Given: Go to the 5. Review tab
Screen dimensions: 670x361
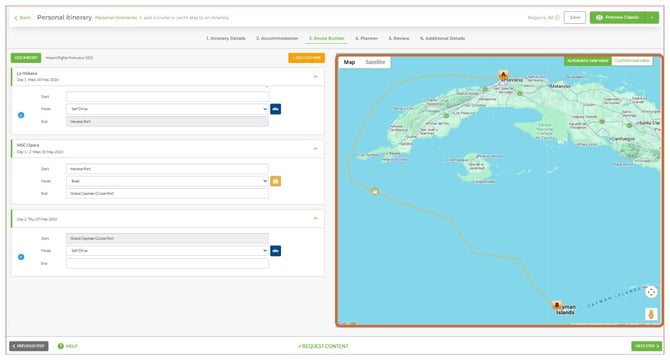Looking at the screenshot, I should click(399, 38).
